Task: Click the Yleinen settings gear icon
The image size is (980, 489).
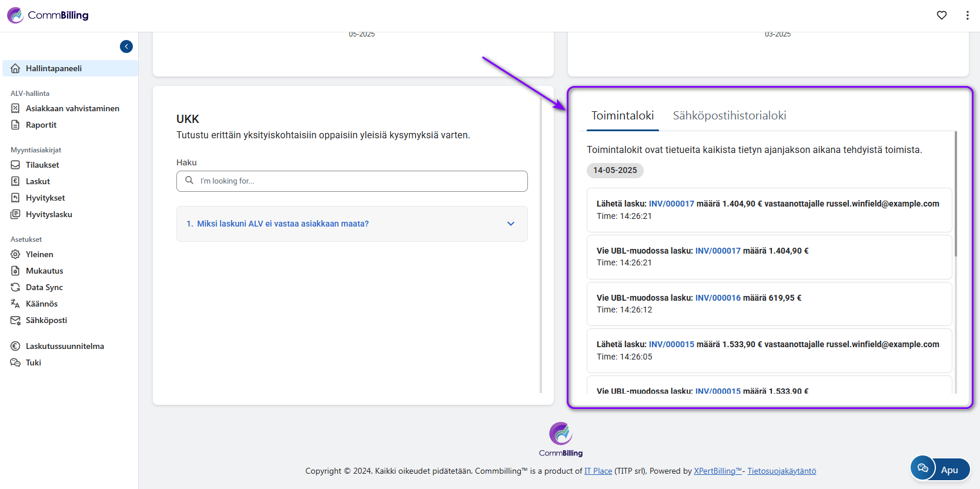Action: point(15,254)
